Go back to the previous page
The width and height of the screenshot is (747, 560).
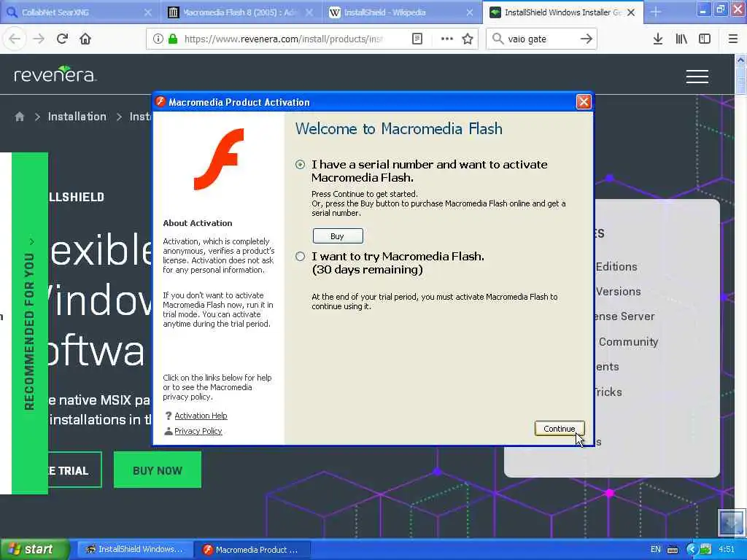[15, 39]
